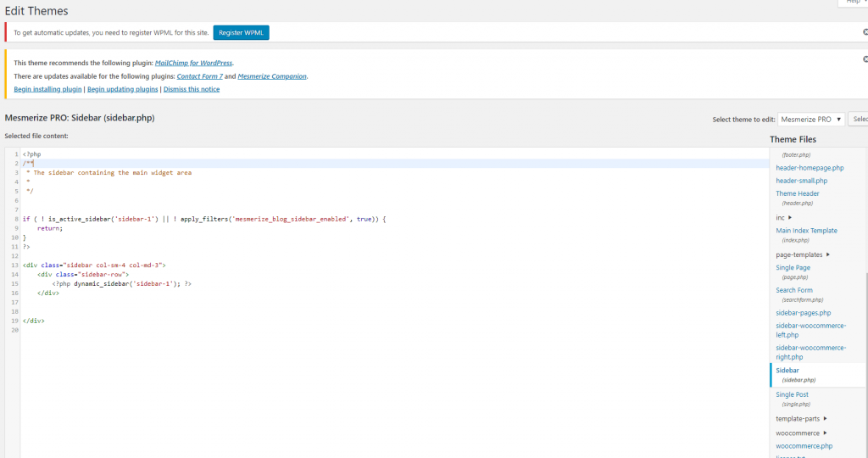The image size is (868, 458).
Task: Click Begin installing plugin
Action: coord(48,89)
